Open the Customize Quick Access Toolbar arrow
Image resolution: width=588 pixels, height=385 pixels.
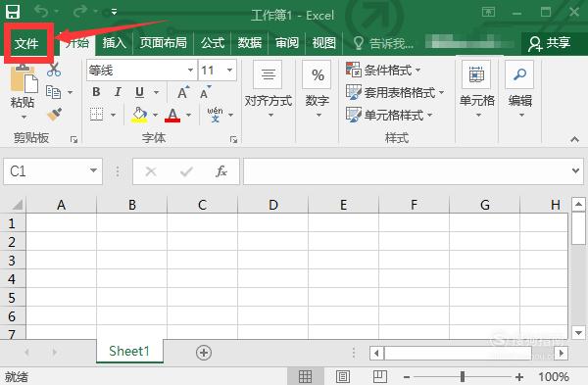[114, 12]
